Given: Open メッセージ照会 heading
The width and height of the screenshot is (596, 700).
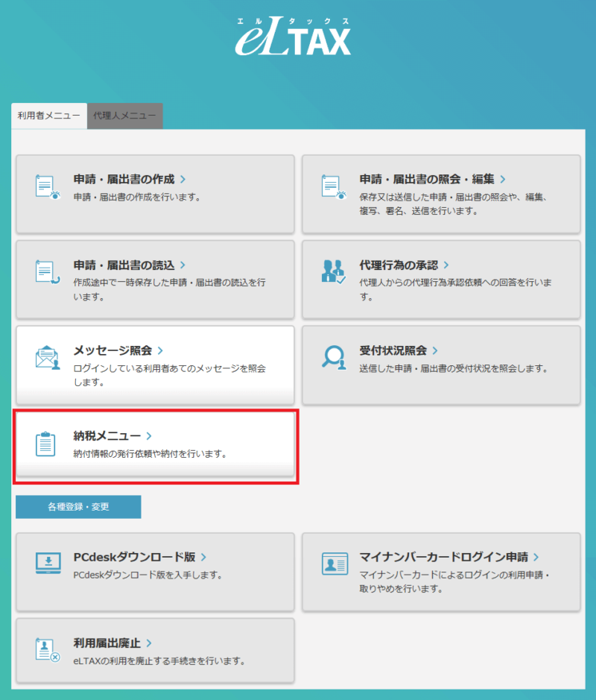Looking at the screenshot, I should [x=112, y=350].
